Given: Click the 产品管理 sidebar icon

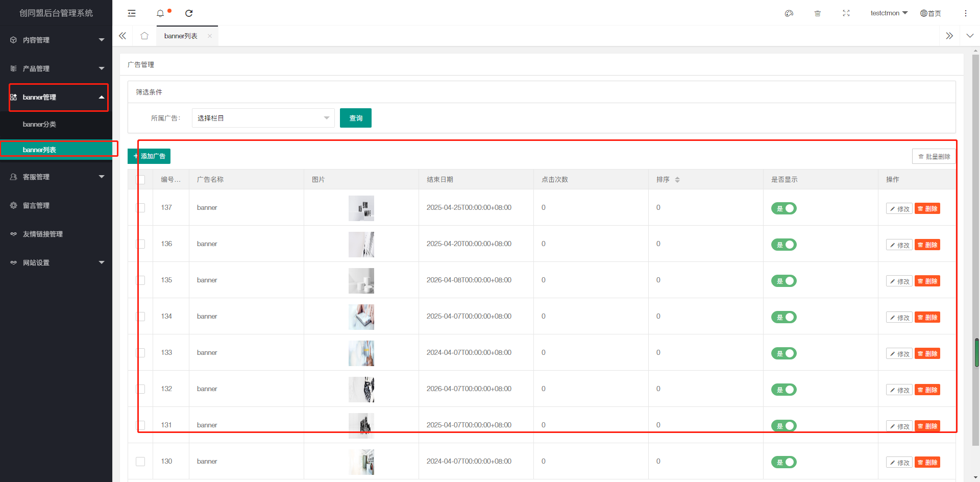Looking at the screenshot, I should click(x=13, y=68).
